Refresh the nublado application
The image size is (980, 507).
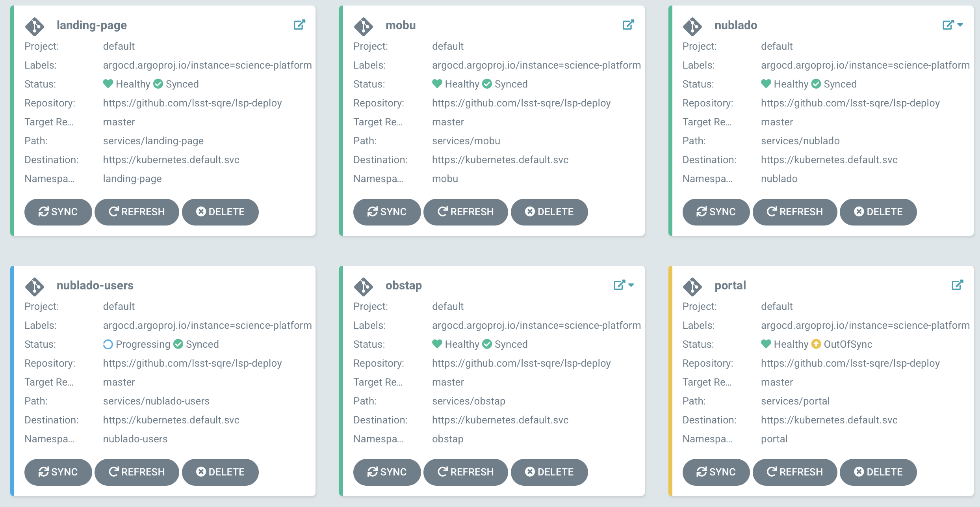point(795,212)
